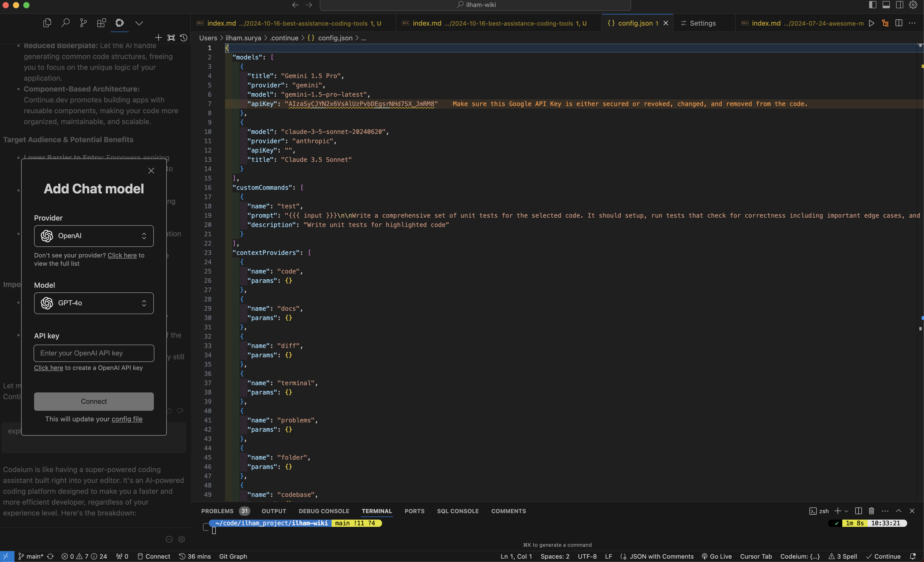Open the Search view icon
Screen dimensions: 924x562
coord(65,23)
